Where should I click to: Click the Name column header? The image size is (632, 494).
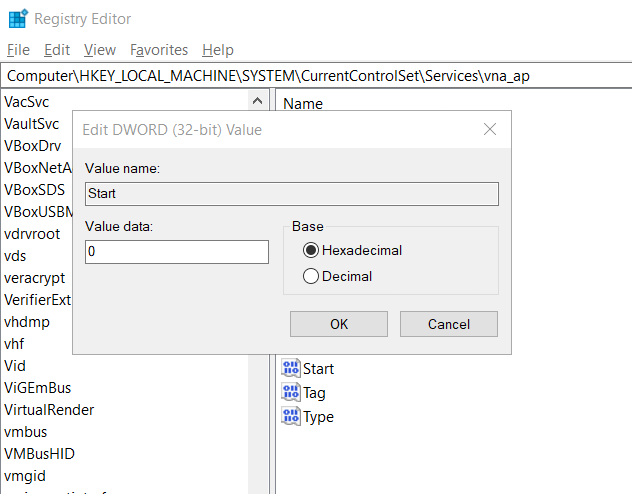click(x=303, y=104)
